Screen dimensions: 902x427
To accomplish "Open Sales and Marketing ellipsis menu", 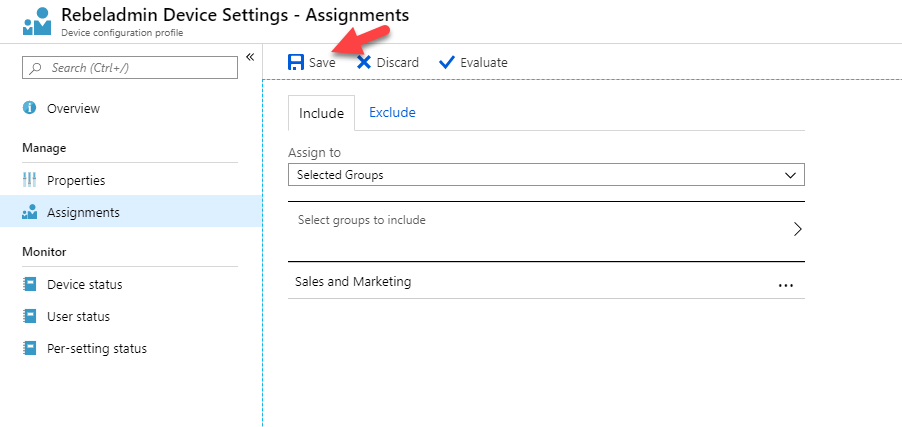I will (x=785, y=285).
